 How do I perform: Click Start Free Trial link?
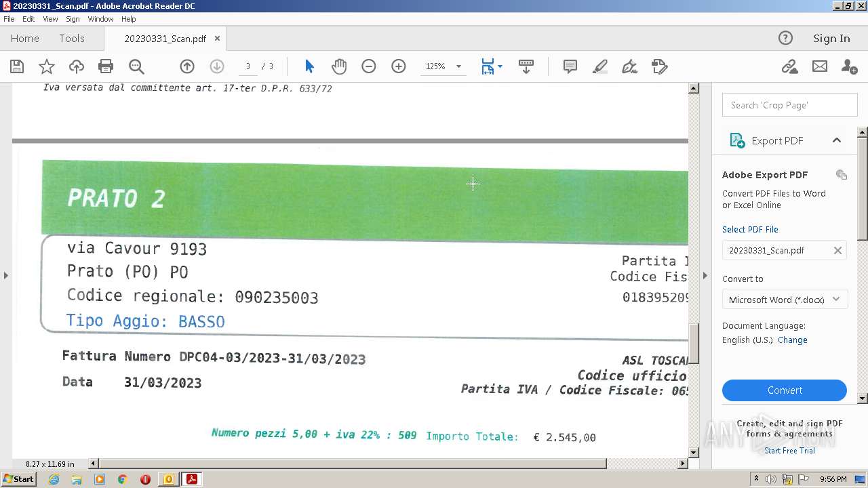pos(789,451)
